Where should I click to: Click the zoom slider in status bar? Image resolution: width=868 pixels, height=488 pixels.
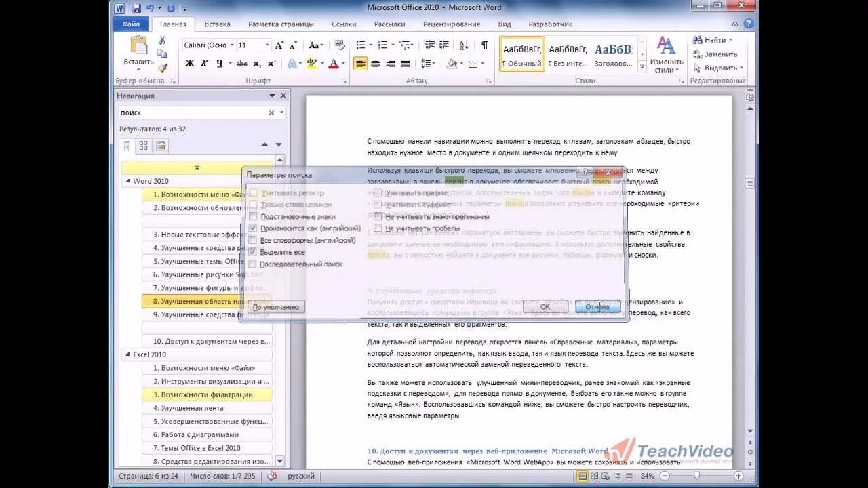pos(698,476)
